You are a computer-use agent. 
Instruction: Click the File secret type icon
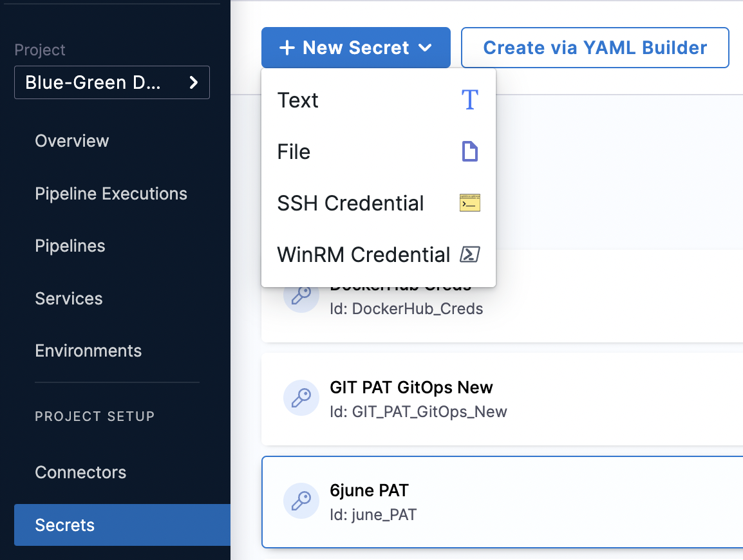(469, 151)
